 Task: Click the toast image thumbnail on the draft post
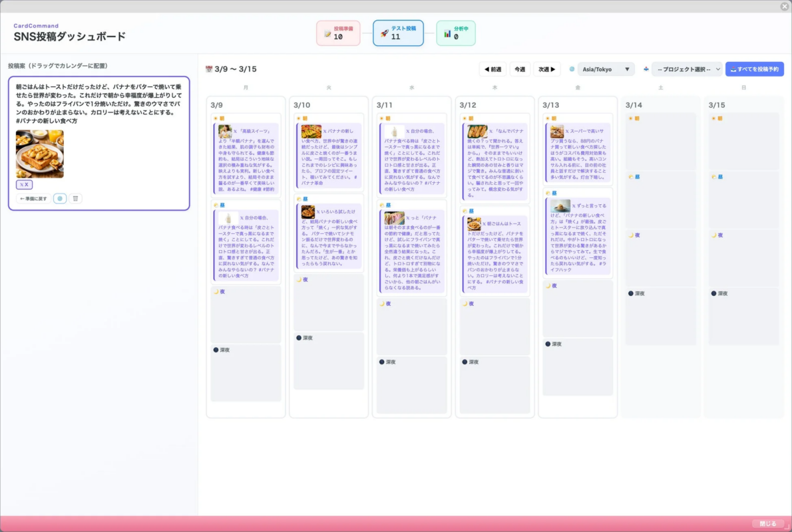(39, 154)
